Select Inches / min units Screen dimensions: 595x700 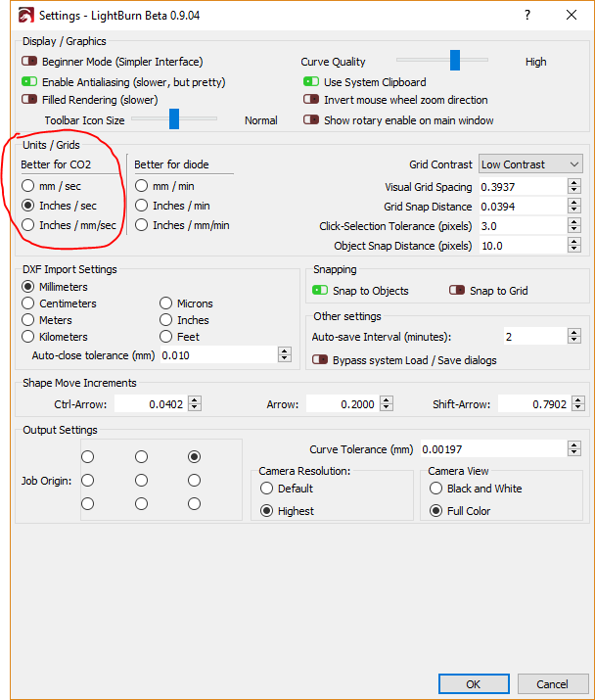142,205
